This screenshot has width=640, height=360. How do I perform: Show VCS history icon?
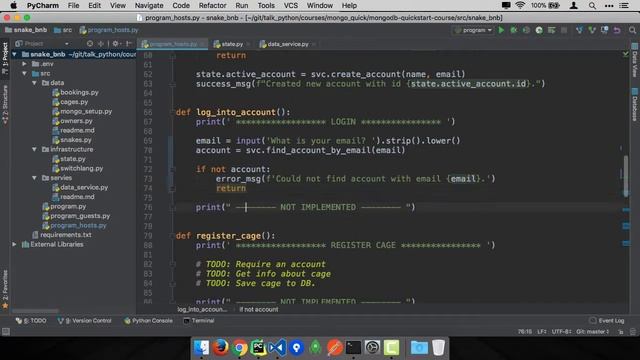pos(604,30)
